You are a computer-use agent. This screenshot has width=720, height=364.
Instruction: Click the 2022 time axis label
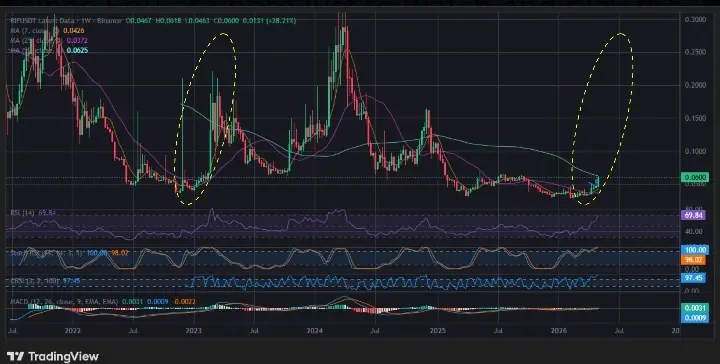73,330
